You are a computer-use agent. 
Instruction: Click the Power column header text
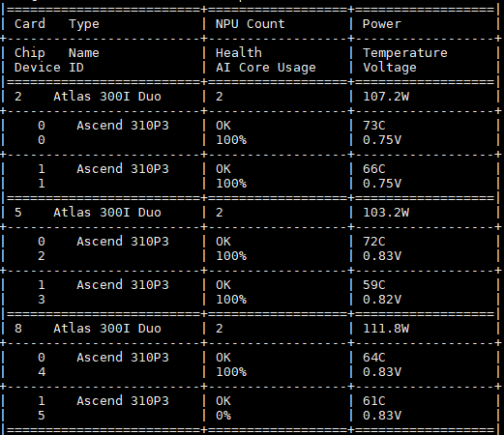pos(382,24)
